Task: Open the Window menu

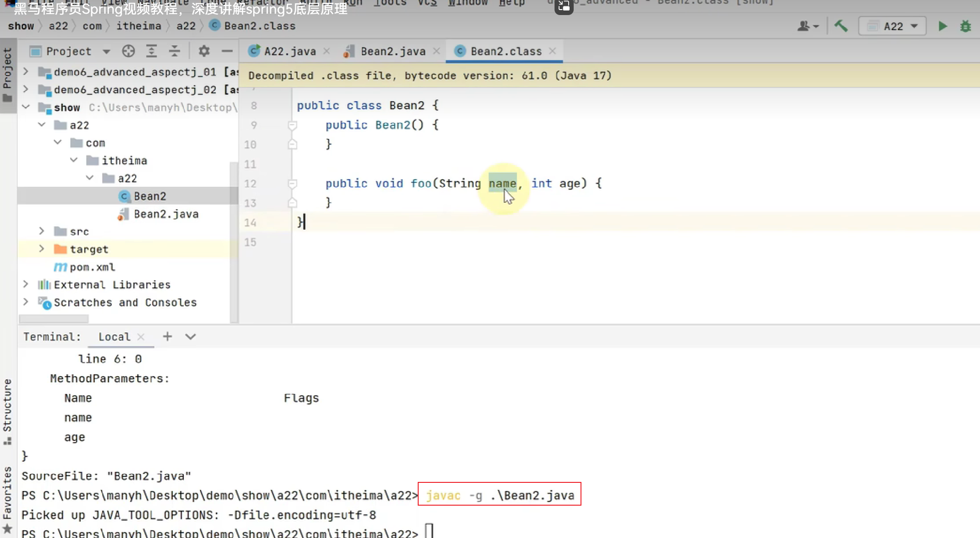Action: [x=468, y=3]
